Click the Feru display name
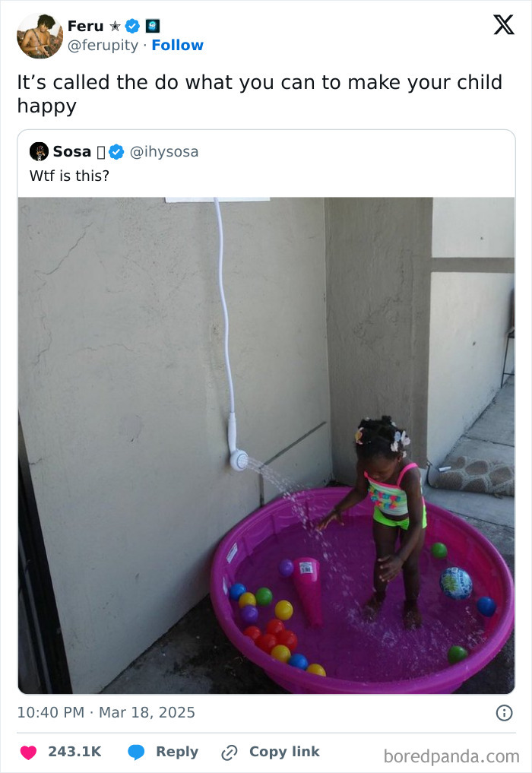This screenshot has height=773, width=532. [85, 26]
